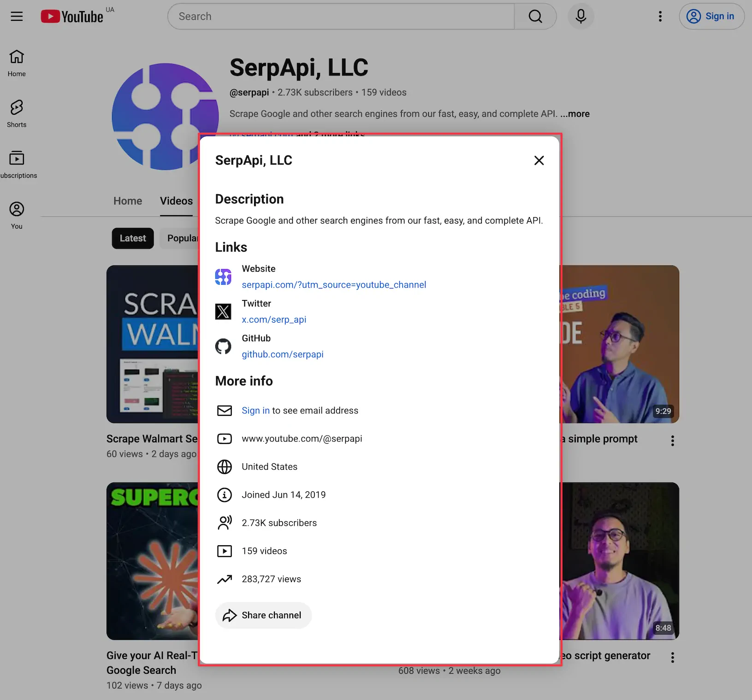Viewport: 752px width, 700px height.
Task: Click the trending views icon
Action: tap(225, 579)
